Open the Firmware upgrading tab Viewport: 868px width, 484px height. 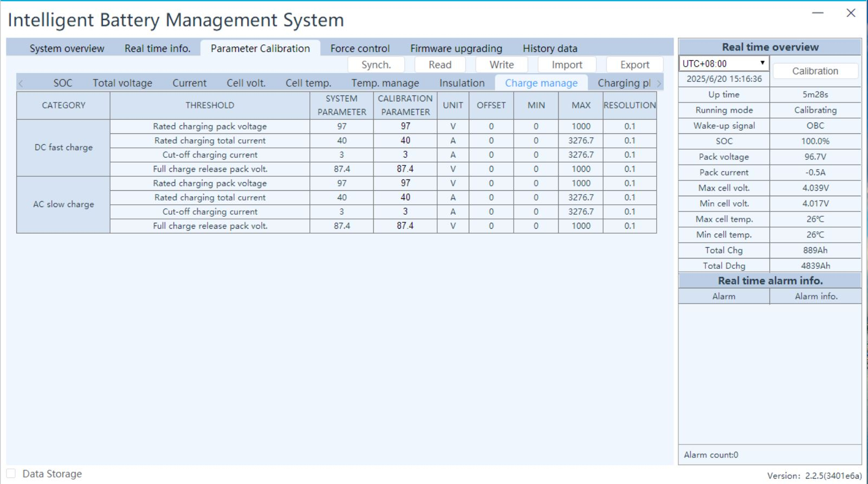[x=456, y=48]
